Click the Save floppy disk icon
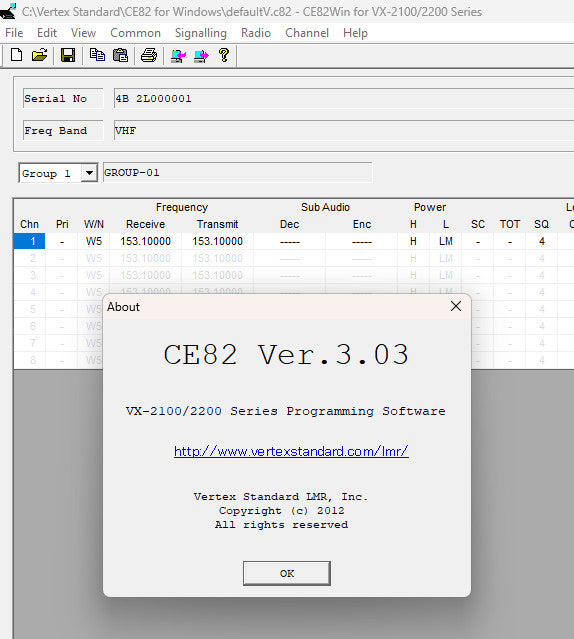574x639 pixels. (x=68, y=55)
